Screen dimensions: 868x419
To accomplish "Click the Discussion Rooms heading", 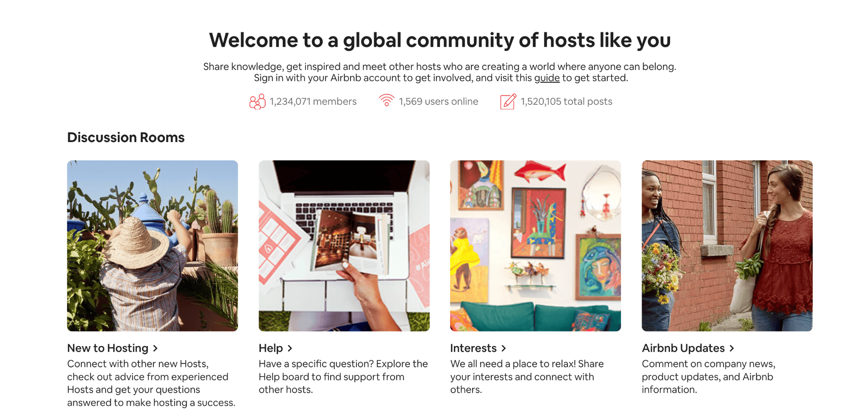I will click(x=126, y=137).
